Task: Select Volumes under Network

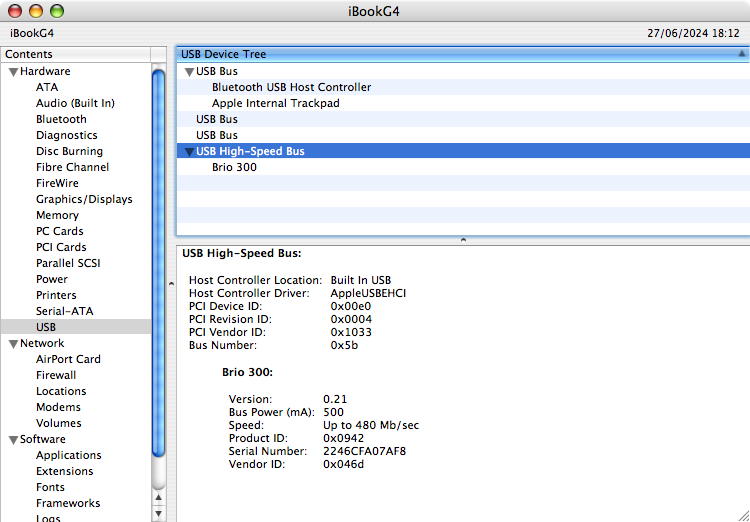Action: [x=58, y=423]
